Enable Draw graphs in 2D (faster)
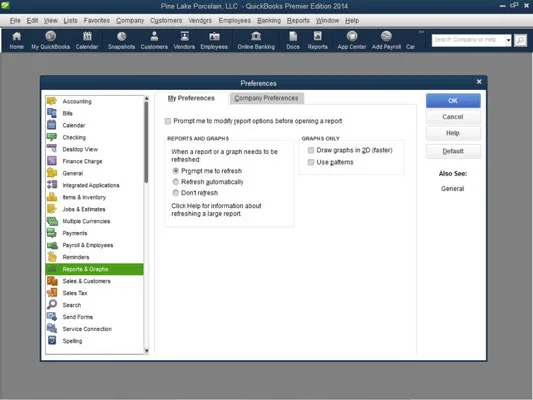 [311, 150]
